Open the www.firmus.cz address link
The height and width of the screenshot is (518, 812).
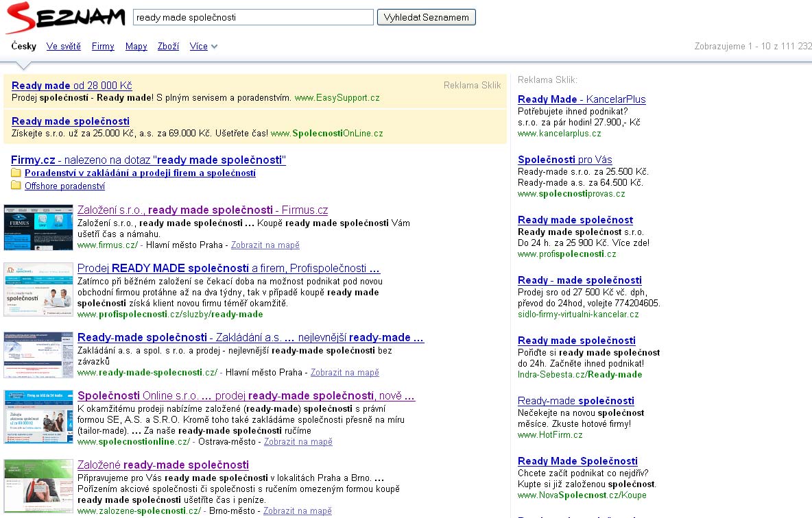click(108, 245)
